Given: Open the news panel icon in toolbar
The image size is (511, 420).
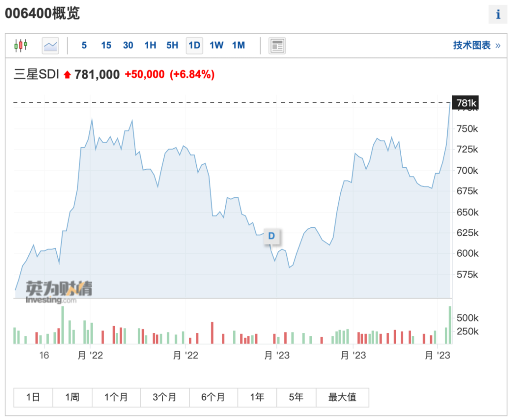Looking at the screenshot, I should pos(277,45).
